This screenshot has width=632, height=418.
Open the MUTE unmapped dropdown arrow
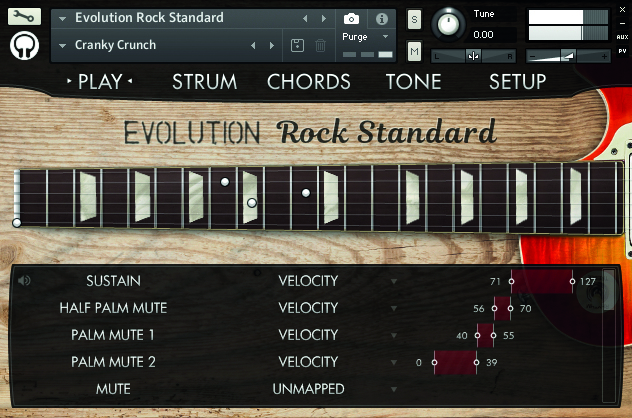[x=394, y=389]
